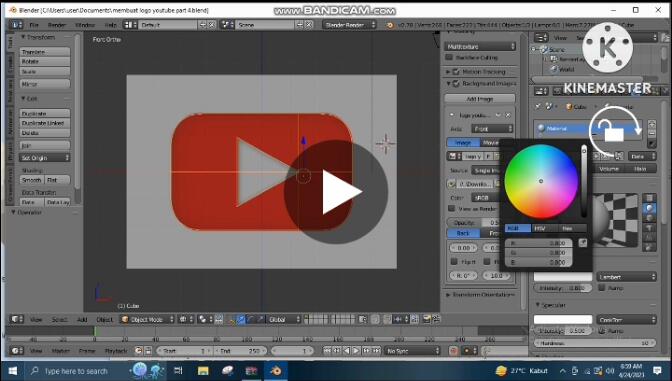Open the CookTorr specular shader dropdown
Image resolution: width=672 pixels, height=381 pixels.
point(627,320)
